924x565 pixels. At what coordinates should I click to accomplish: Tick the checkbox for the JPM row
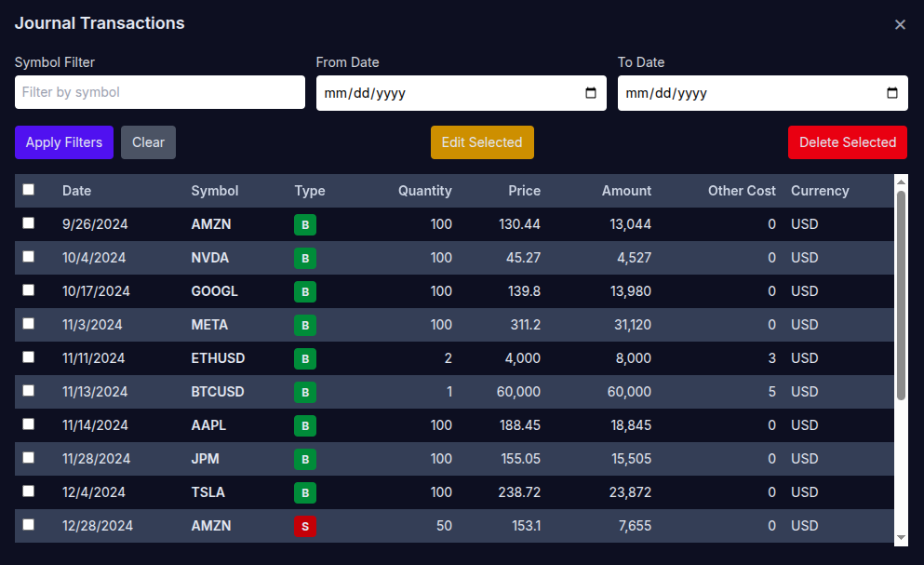point(29,458)
